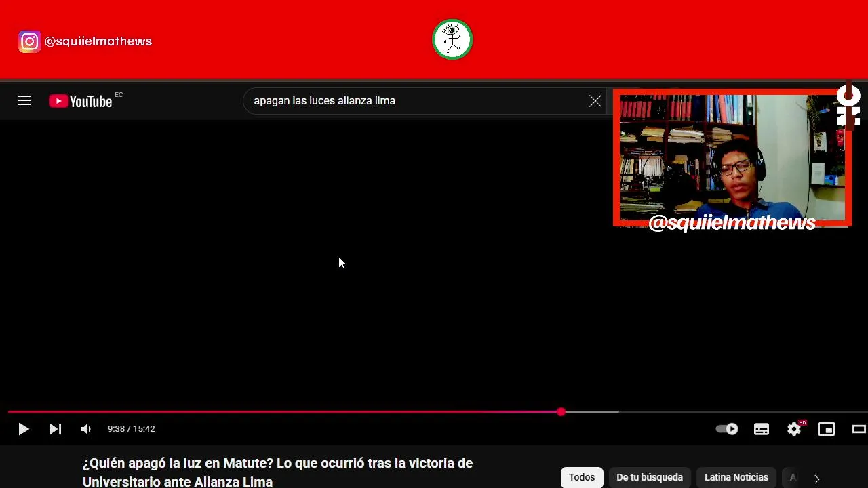Click the webcam overlay of the streamer

(732, 158)
